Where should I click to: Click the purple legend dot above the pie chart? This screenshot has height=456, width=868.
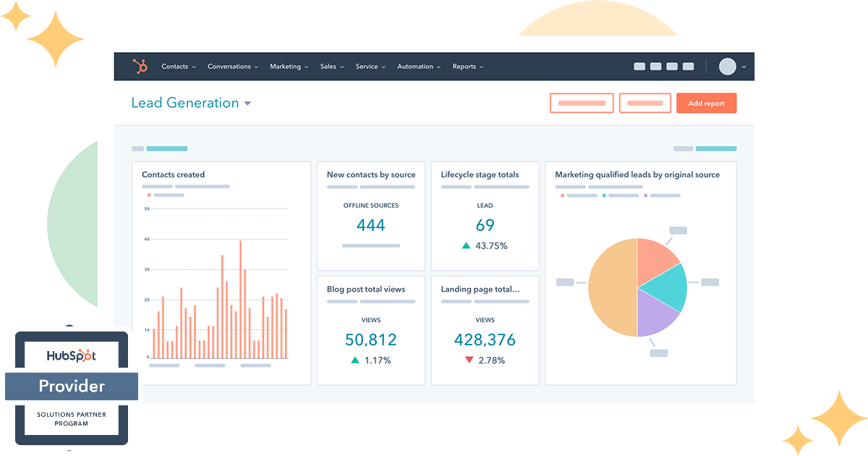646,195
